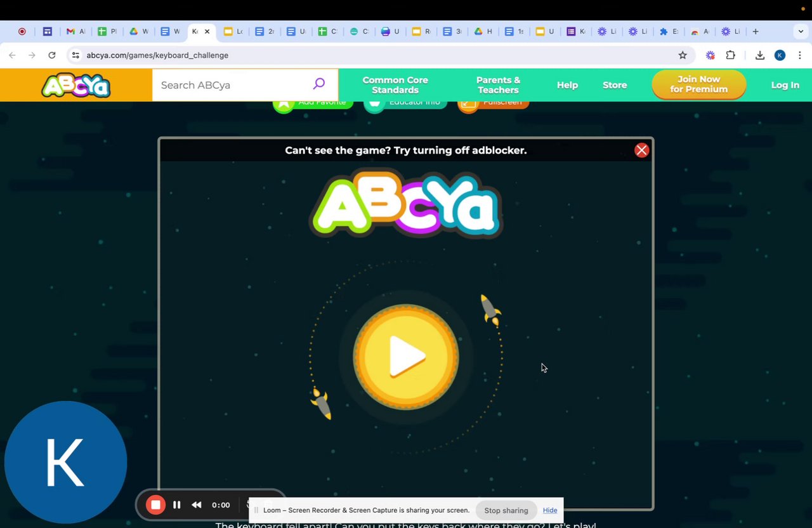
Task: Select the pinned red record-icon tab
Action: (x=22, y=31)
